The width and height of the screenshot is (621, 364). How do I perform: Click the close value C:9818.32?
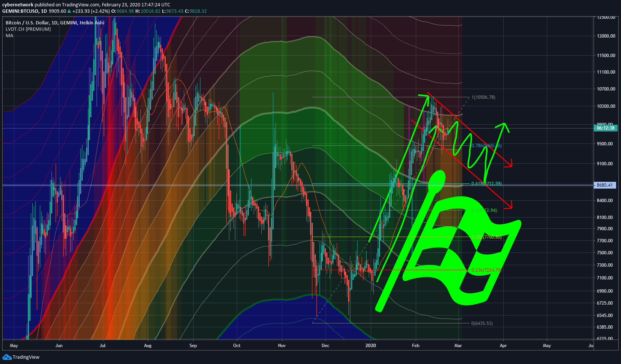(196, 11)
